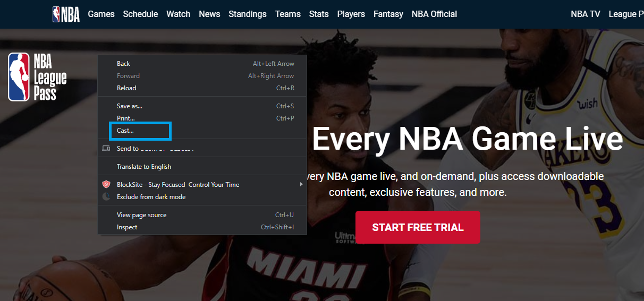Open the Games navigation link

(101, 14)
